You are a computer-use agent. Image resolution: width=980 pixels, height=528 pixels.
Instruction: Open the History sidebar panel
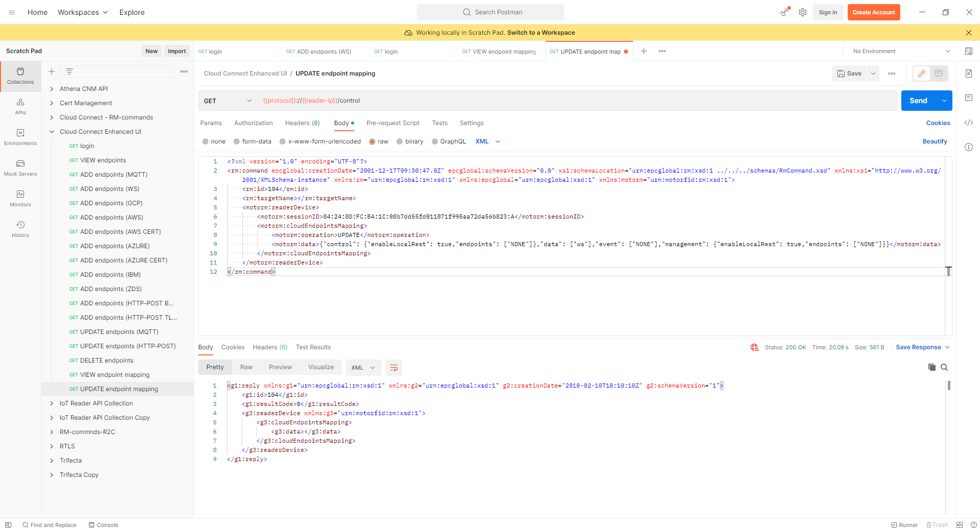click(x=20, y=229)
